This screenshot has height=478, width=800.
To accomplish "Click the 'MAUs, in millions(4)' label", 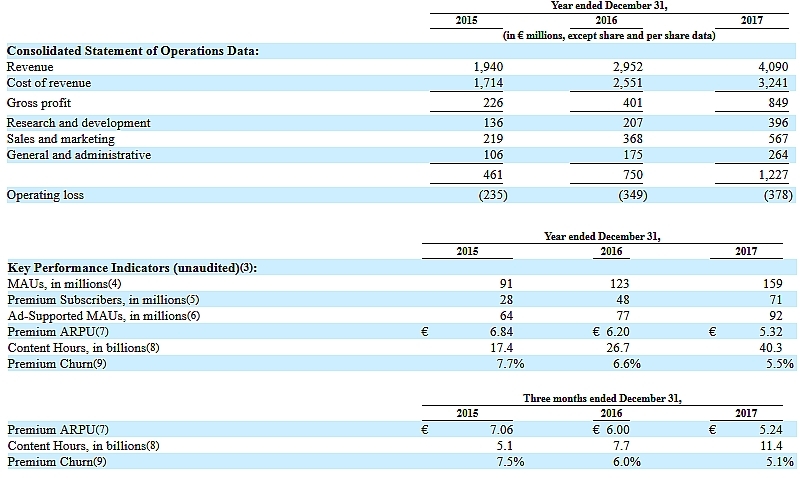I will (64, 284).
